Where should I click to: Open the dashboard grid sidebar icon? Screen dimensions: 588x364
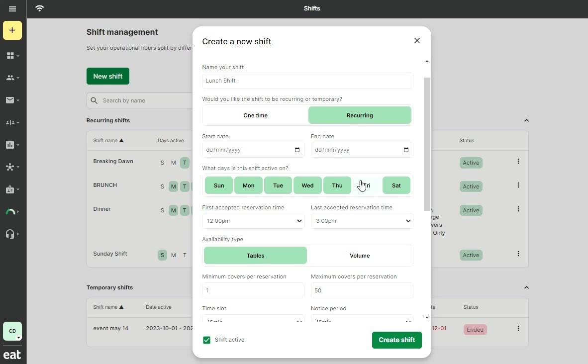(10, 56)
